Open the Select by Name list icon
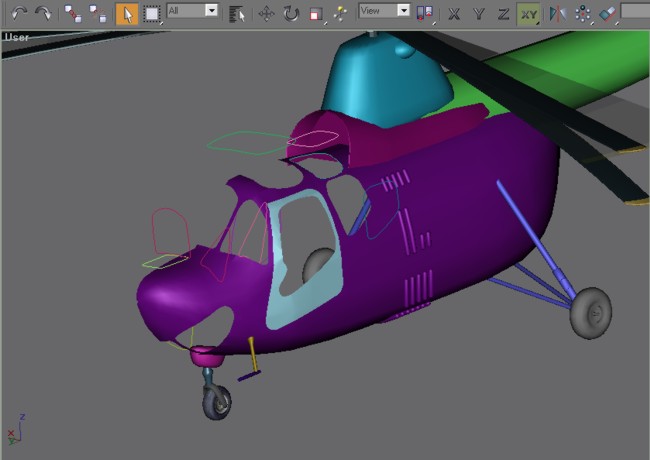 (237, 13)
